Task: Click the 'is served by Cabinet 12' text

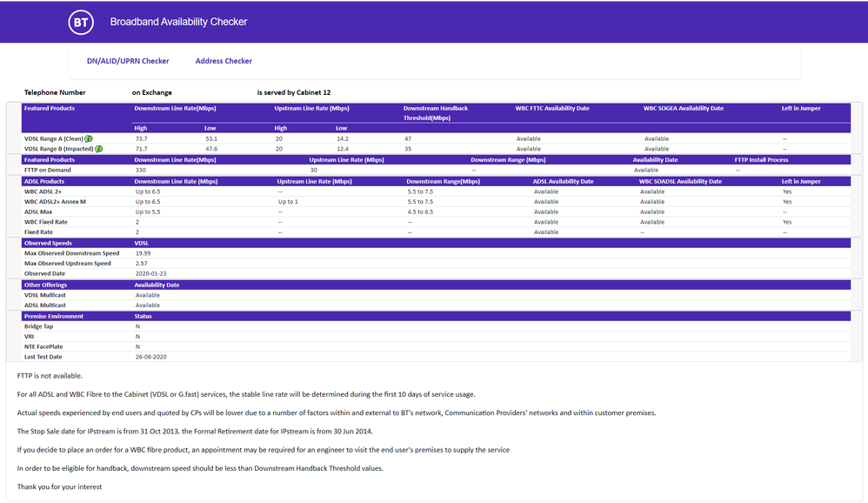Action: pos(293,92)
